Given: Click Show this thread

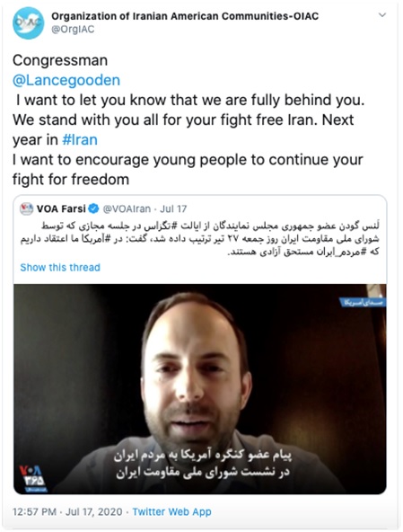Looking at the screenshot, I should tap(60, 268).
